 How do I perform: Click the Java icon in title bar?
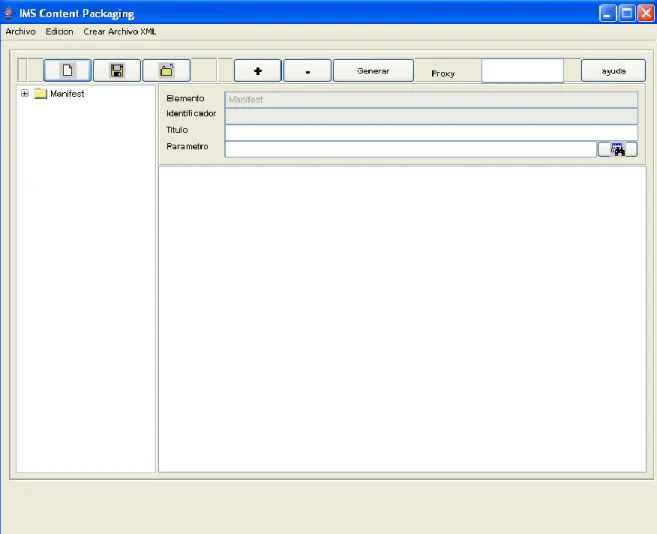9,13
